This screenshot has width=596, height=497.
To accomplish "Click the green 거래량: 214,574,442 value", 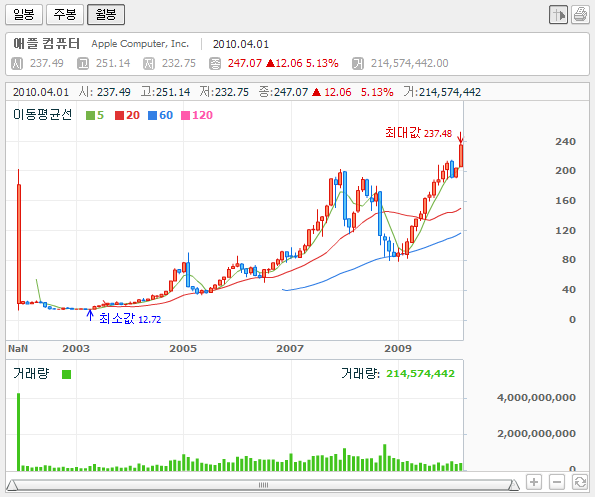I will coord(420,374).
